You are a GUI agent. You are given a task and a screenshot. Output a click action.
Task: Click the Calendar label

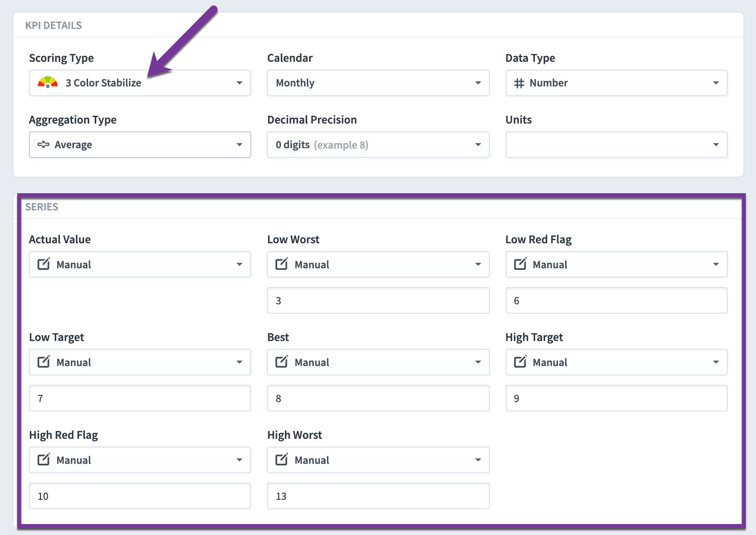pyautogui.click(x=290, y=58)
